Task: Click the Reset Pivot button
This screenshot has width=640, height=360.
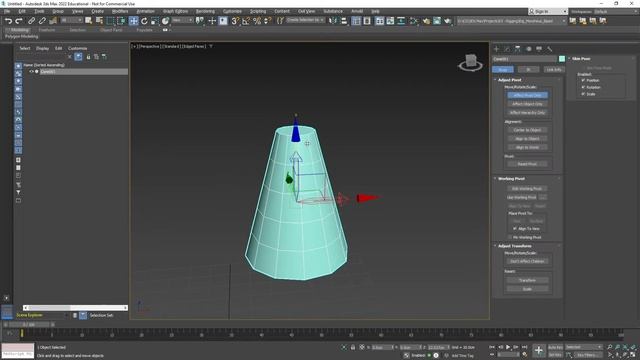Action: (527, 164)
